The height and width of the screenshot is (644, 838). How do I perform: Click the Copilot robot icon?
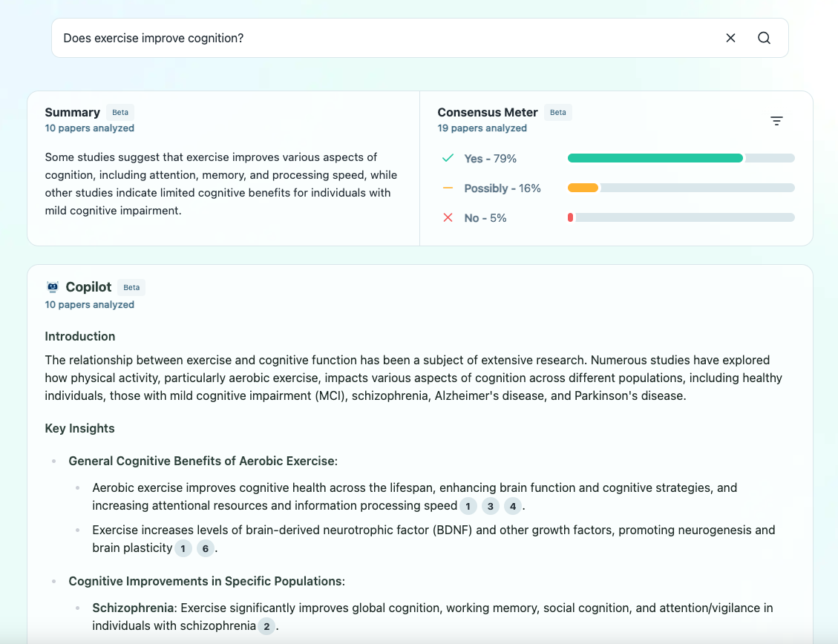[x=53, y=287]
